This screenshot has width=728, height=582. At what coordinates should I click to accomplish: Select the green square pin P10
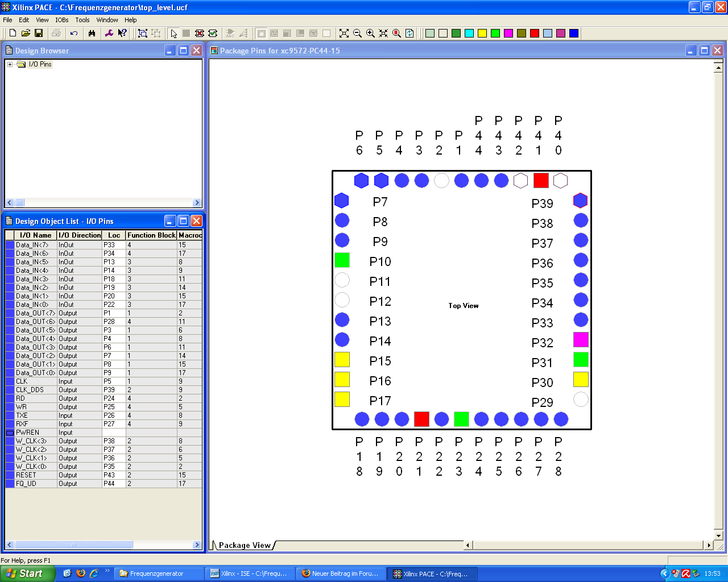pos(342,260)
